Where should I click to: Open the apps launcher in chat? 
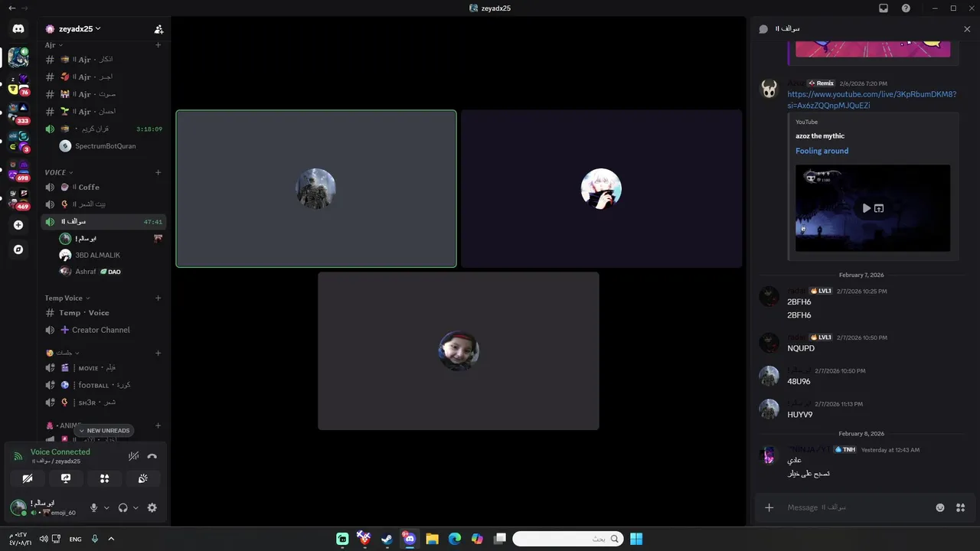point(961,507)
